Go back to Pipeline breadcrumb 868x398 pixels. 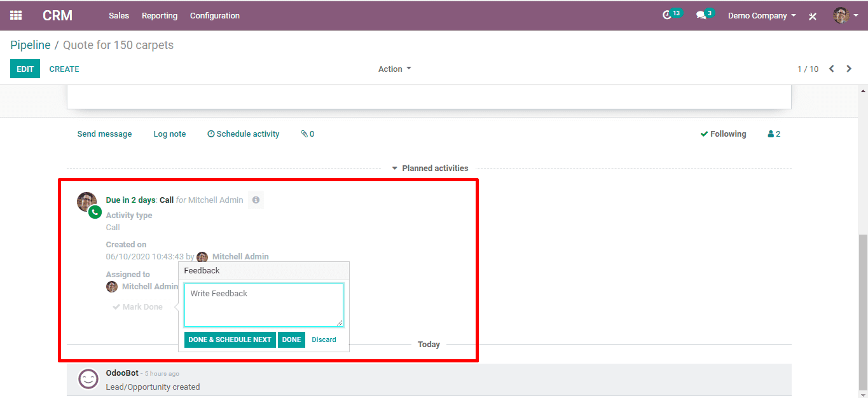coord(31,45)
